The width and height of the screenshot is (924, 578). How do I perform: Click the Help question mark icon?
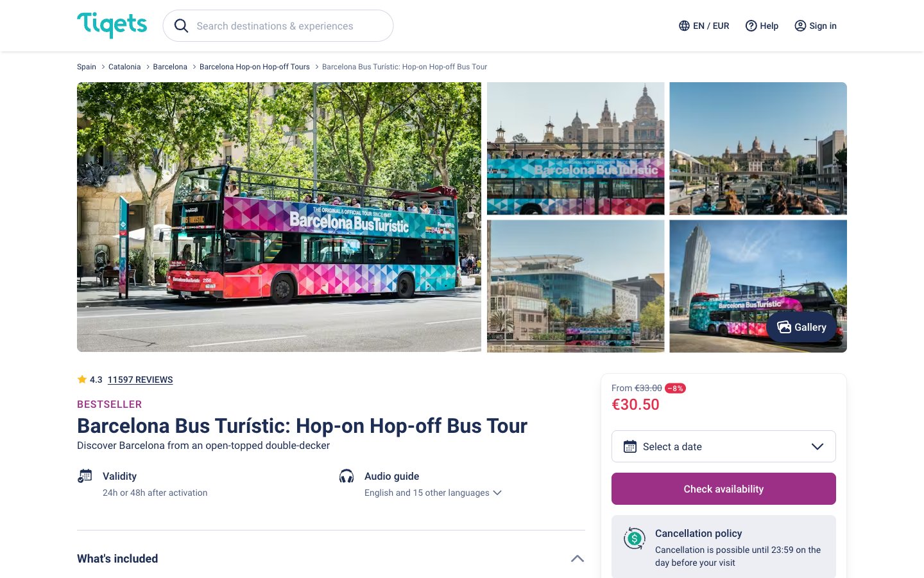(751, 26)
